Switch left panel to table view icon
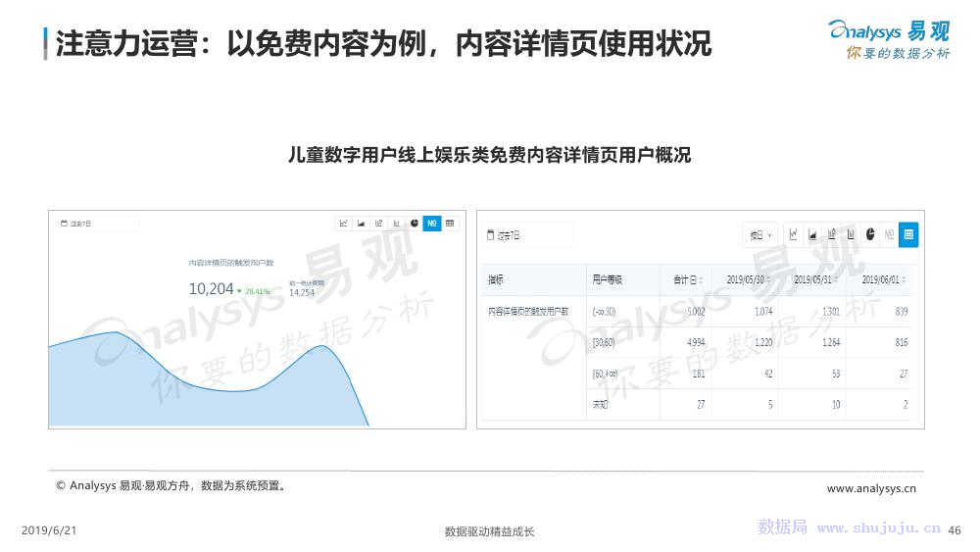Viewport: 980px width, 552px height. click(x=450, y=224)
